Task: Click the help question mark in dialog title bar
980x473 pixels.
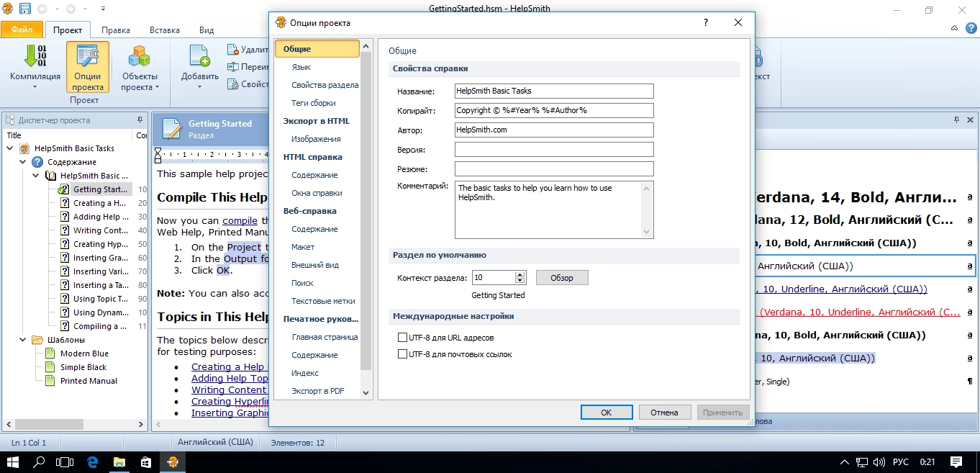Action: 705,22
